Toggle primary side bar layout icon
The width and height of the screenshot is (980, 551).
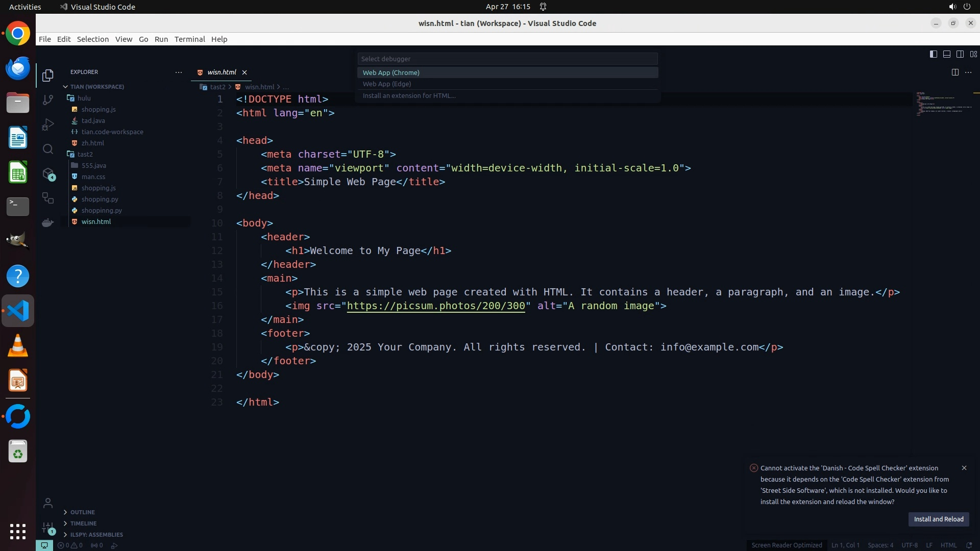(x=933, y=54)
